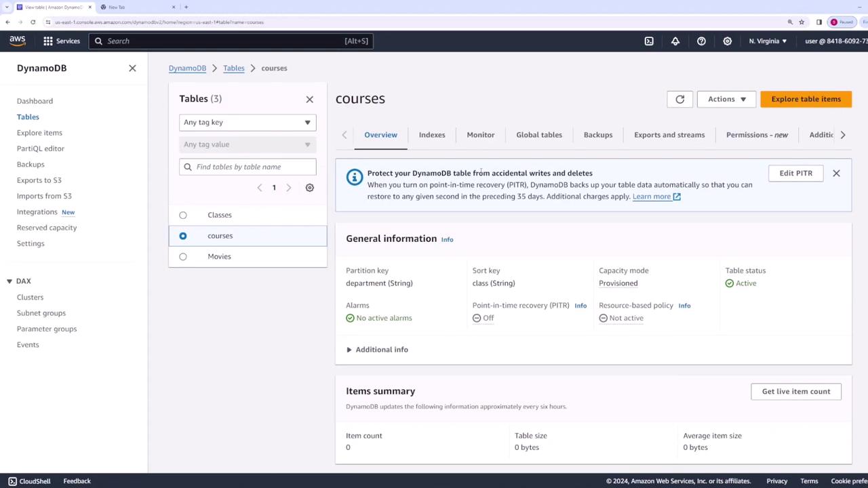Click the Provisioned capacity mode link
This screenshot has height=488, width=868.
[x=618, y=283]
